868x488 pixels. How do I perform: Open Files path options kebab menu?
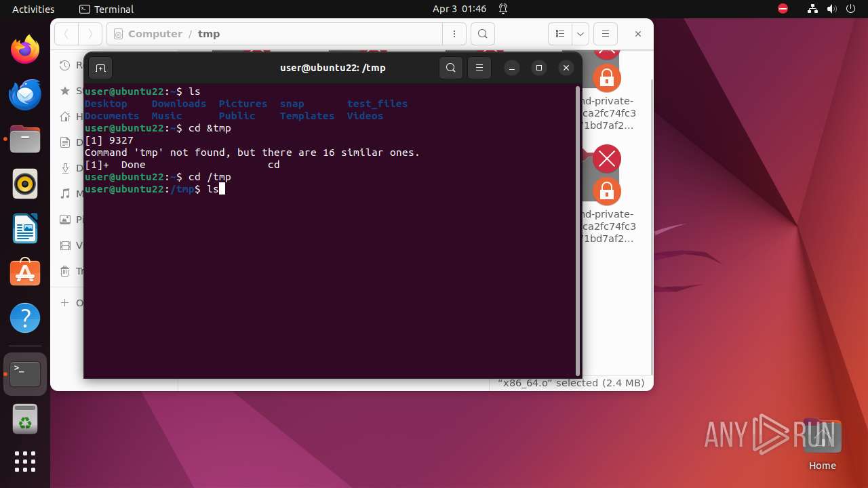tap(454, 34)
